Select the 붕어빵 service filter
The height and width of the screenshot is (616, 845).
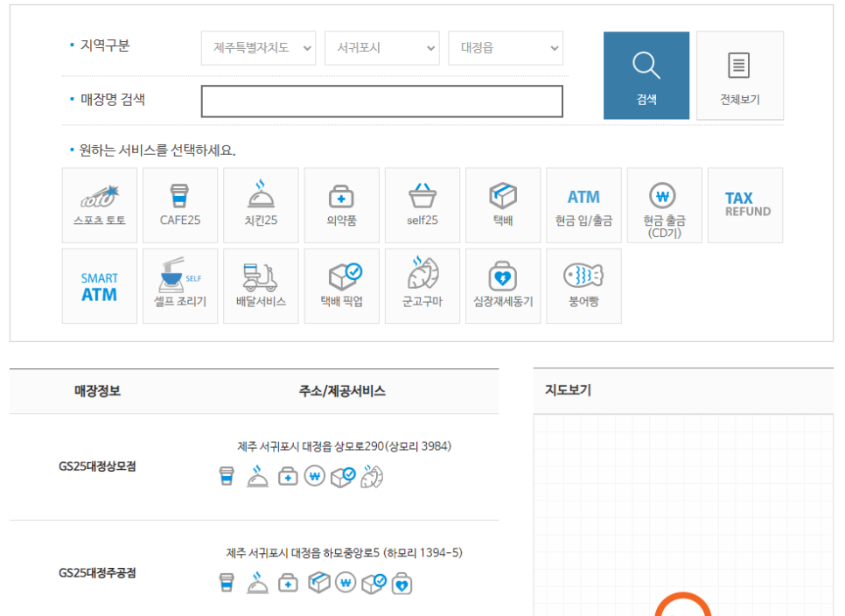[x=583, y=286]
